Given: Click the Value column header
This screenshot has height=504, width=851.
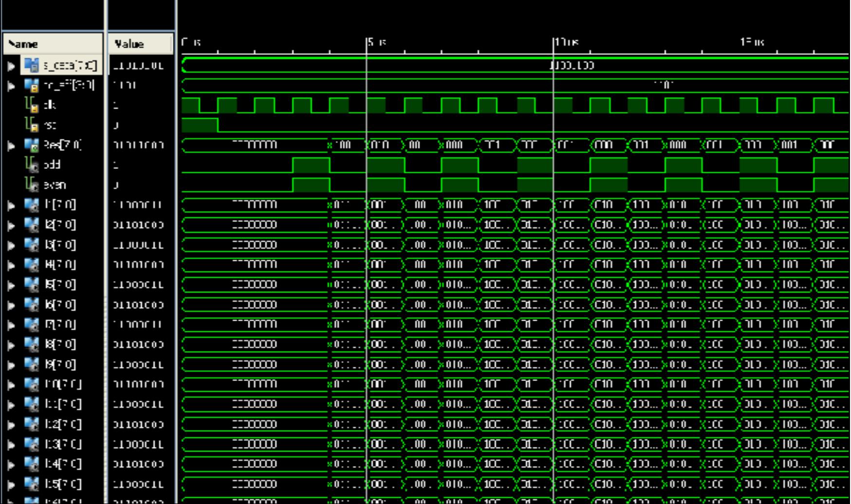Looking at the screenshot, I should tap(141, 44).
